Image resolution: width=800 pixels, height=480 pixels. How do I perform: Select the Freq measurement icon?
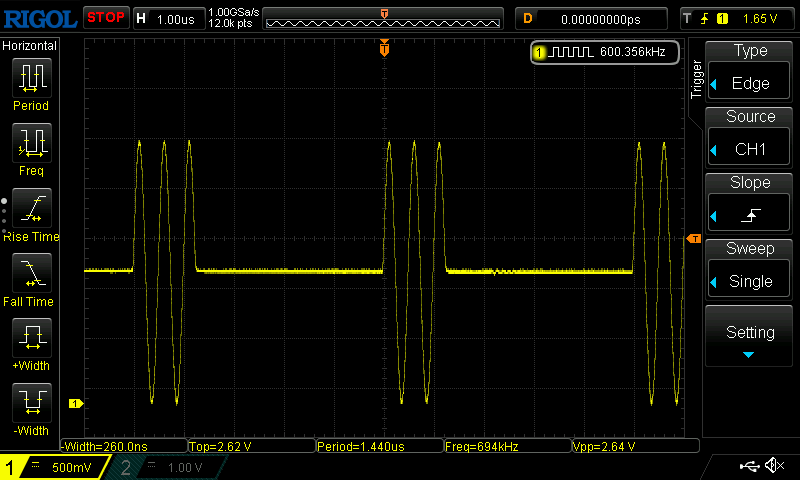(x=32, y=143)
